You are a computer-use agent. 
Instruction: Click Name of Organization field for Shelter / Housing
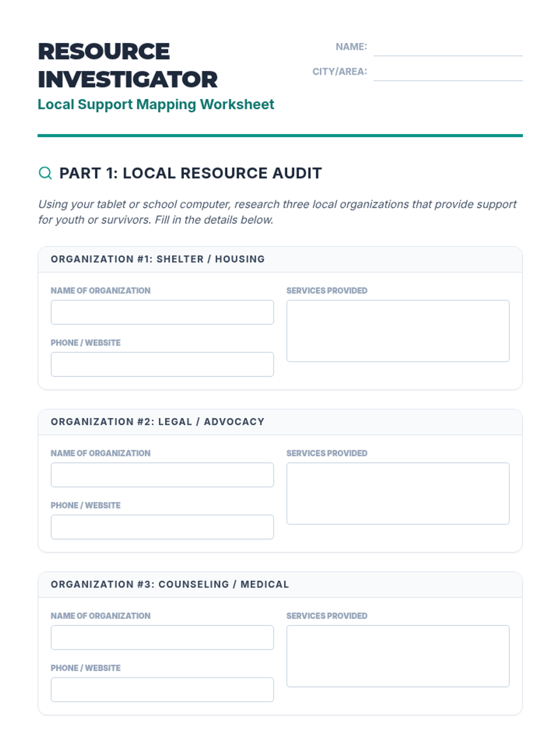tap(162, 312)
